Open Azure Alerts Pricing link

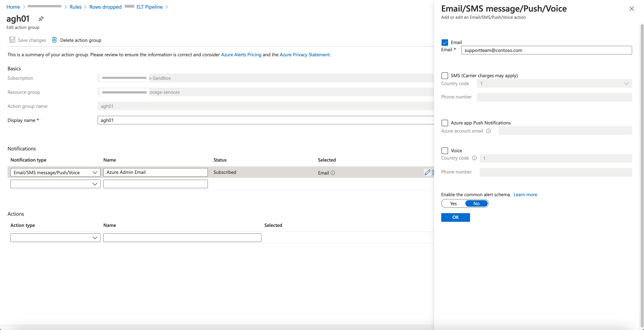coord(241,55)
